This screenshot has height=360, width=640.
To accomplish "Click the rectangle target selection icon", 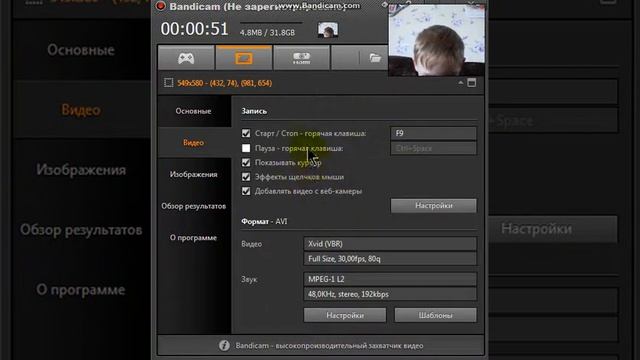I will coord(169,83).
